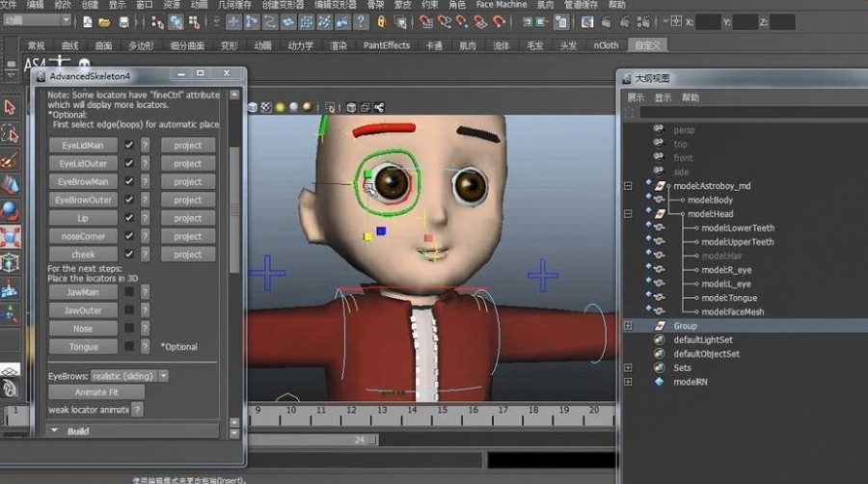Switch to the PaintEffects shelf tab
The image size is (868, 484).
[387, 45]
